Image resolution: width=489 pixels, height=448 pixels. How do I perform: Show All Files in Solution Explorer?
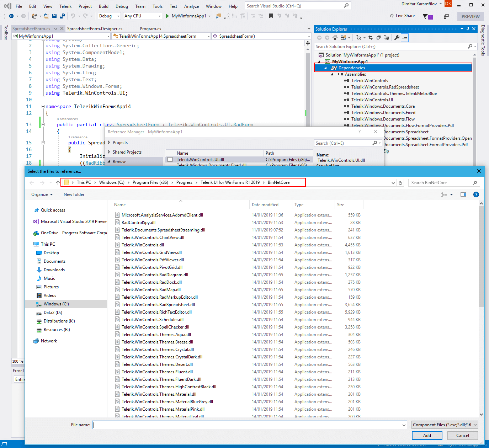[x=386, y=38]
